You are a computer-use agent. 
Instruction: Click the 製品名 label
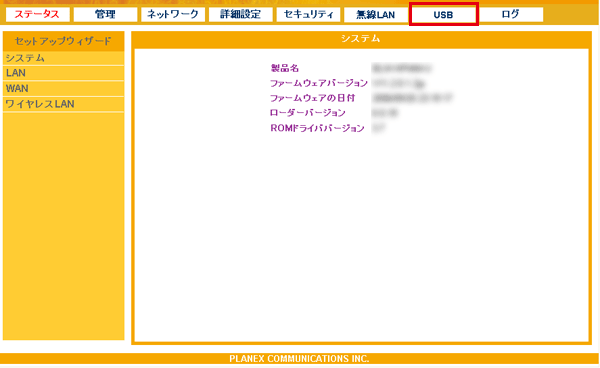[x=285, y=68]
